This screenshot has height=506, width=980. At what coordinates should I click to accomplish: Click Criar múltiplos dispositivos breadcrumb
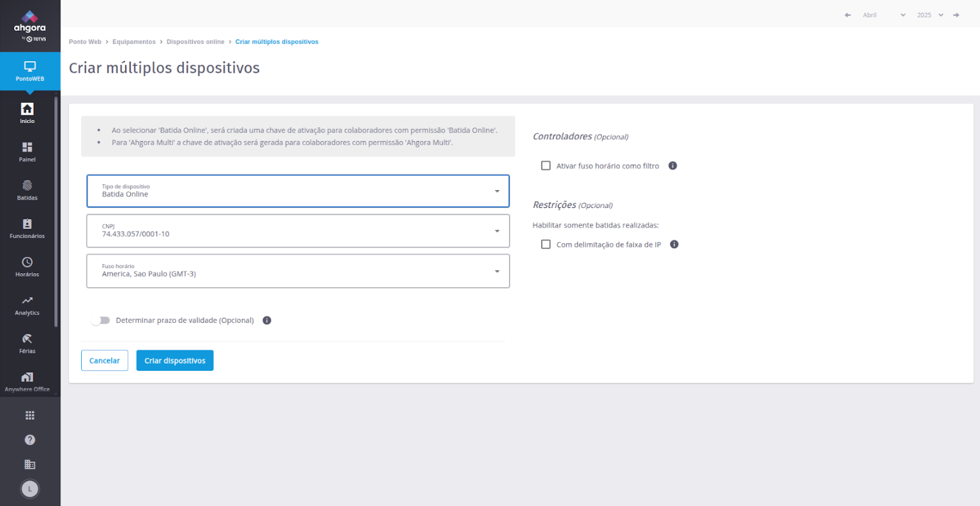click(x=277, y=42)
